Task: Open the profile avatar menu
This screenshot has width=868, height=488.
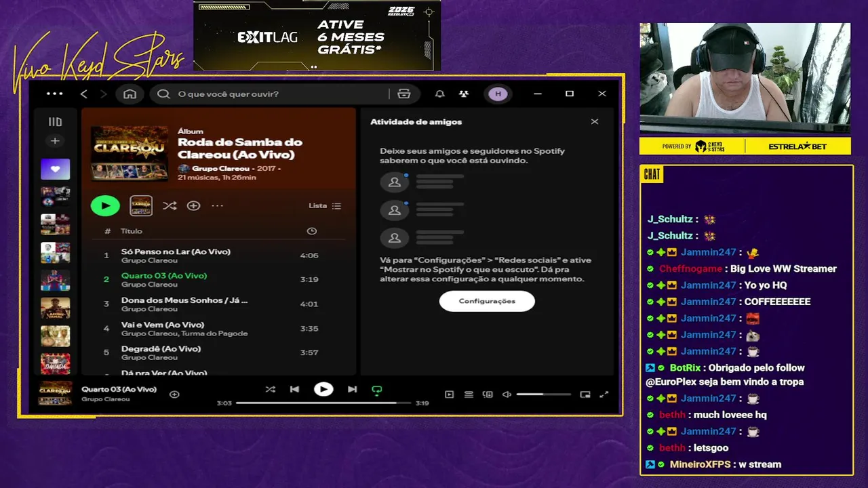Action: pos(498,94)
